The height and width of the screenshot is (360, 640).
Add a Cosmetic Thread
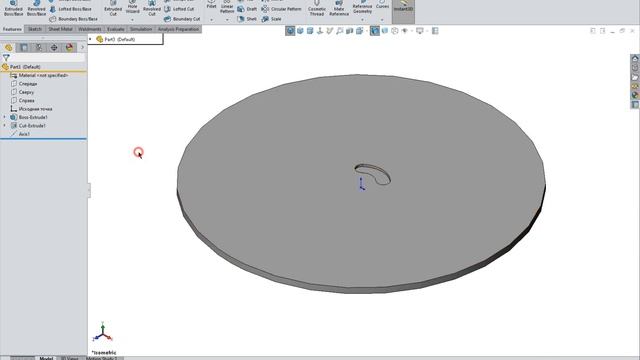pyautogui.click(x=317, y=8)
